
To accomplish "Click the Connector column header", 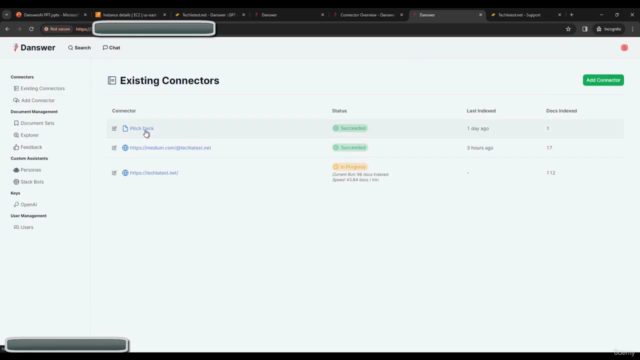I will pos(124,111).
